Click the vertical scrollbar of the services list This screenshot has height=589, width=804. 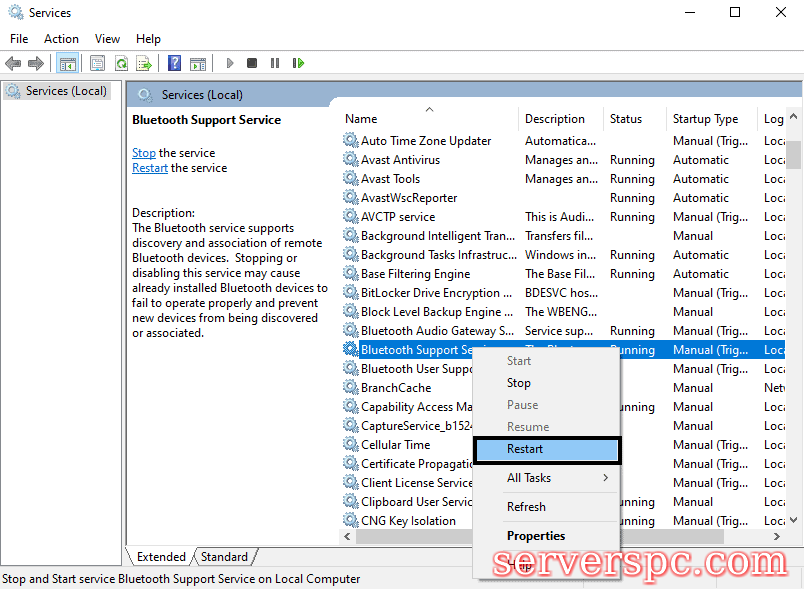793,300
